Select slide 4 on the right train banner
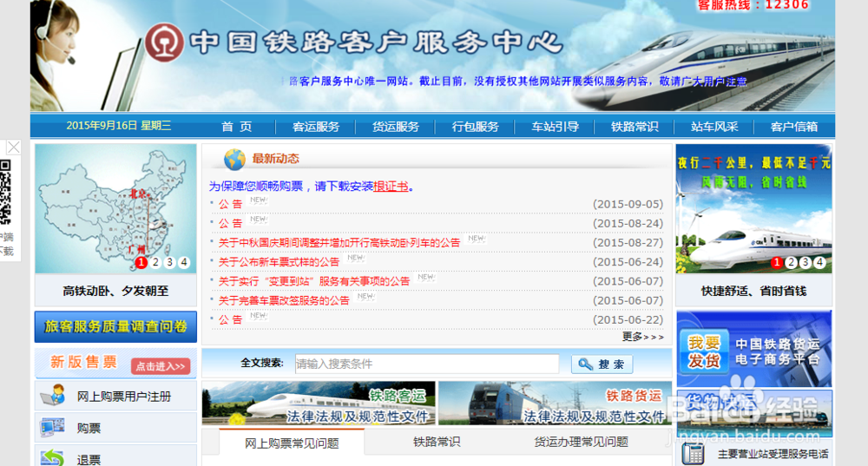Viewport: 868px width, 466px height. [820, 262]
